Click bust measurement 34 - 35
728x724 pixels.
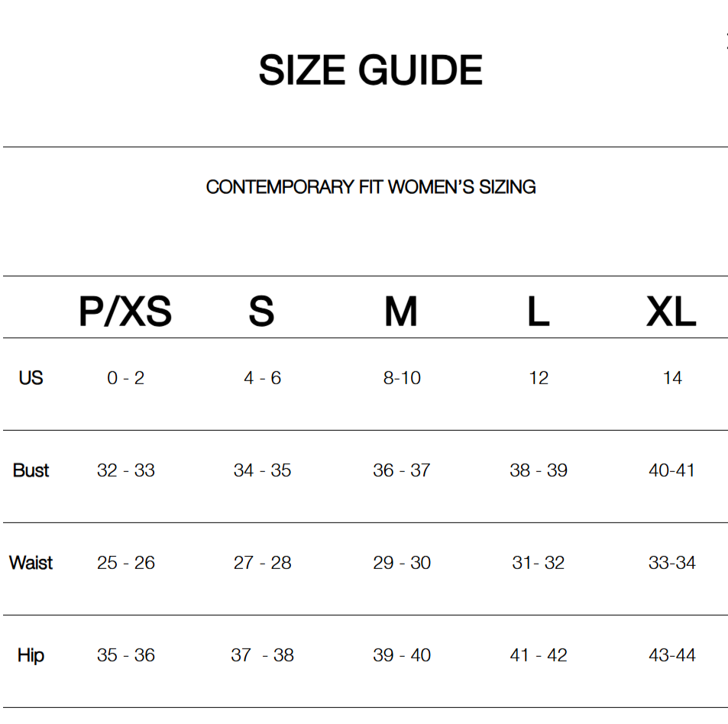(262, 470)
